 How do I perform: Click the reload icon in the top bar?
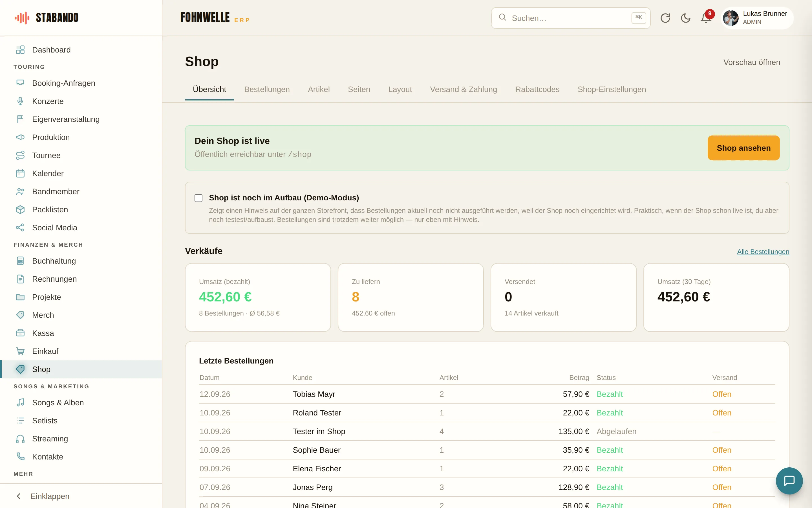coord(665,18)
